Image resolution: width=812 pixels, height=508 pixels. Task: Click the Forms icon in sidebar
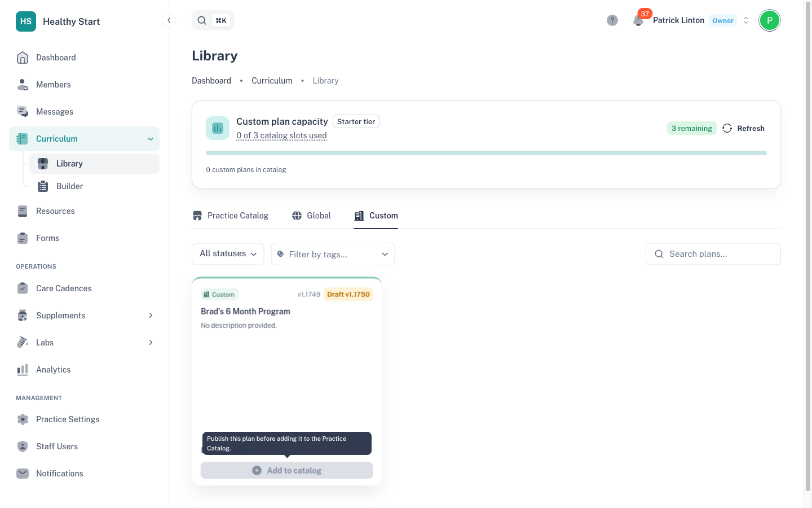coord(23,238)
